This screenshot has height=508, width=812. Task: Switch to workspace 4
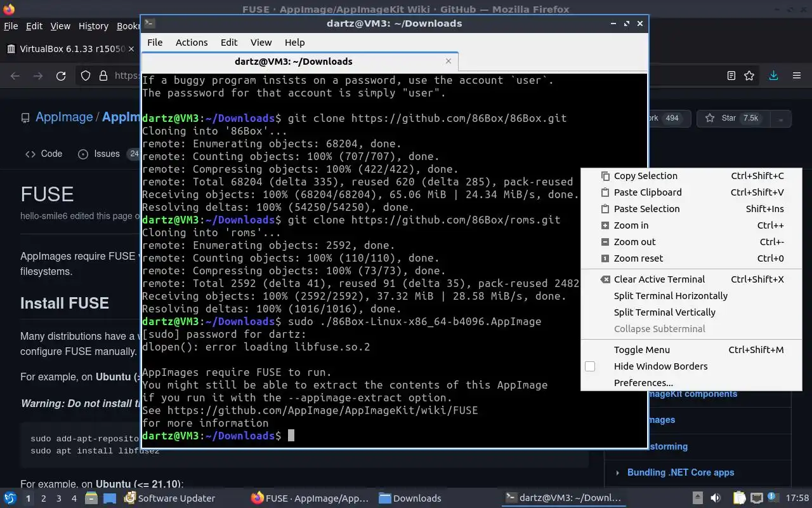tap(74, 498)
